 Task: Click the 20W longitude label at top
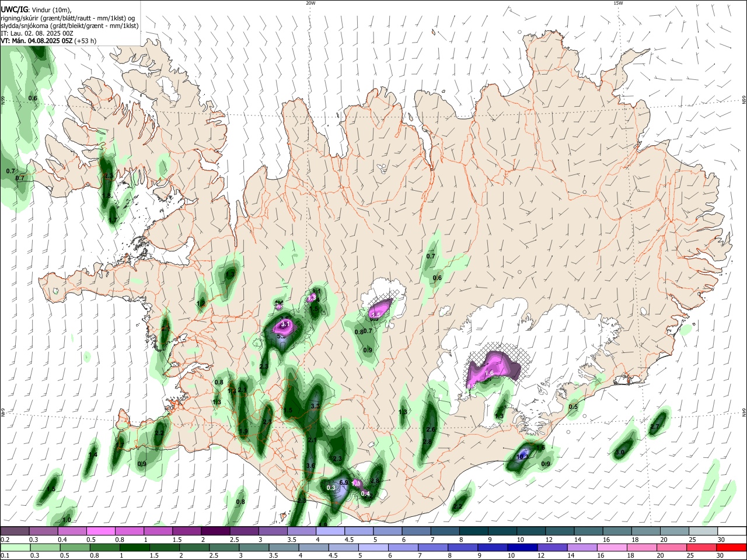310,3
